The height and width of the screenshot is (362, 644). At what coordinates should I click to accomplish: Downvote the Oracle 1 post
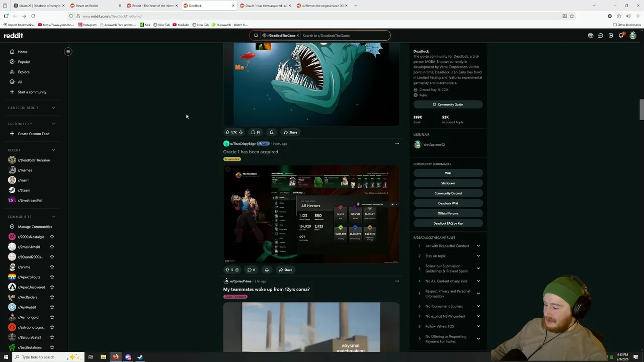click(x=237, y=270)
